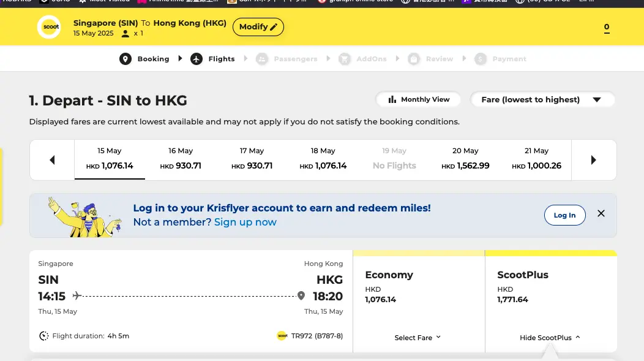The image size is (644, 361).
Task: Show earlier dates with left arrow
Action: pyautogui.click(x=52, y=160)
